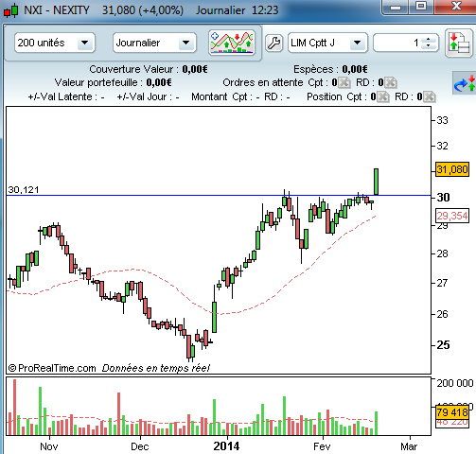
Task: Click the Valeur portefeuille amount
Action: tap(159, 83)
